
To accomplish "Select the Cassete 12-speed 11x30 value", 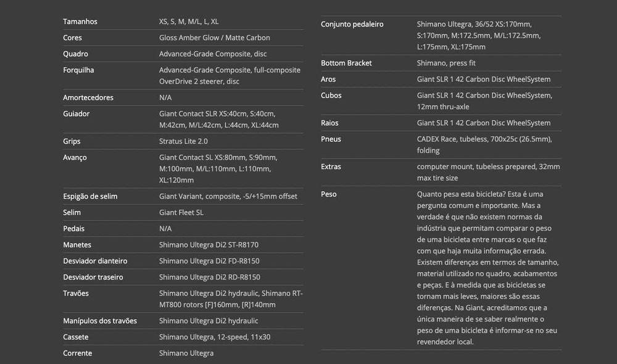I will click(215, 337).
